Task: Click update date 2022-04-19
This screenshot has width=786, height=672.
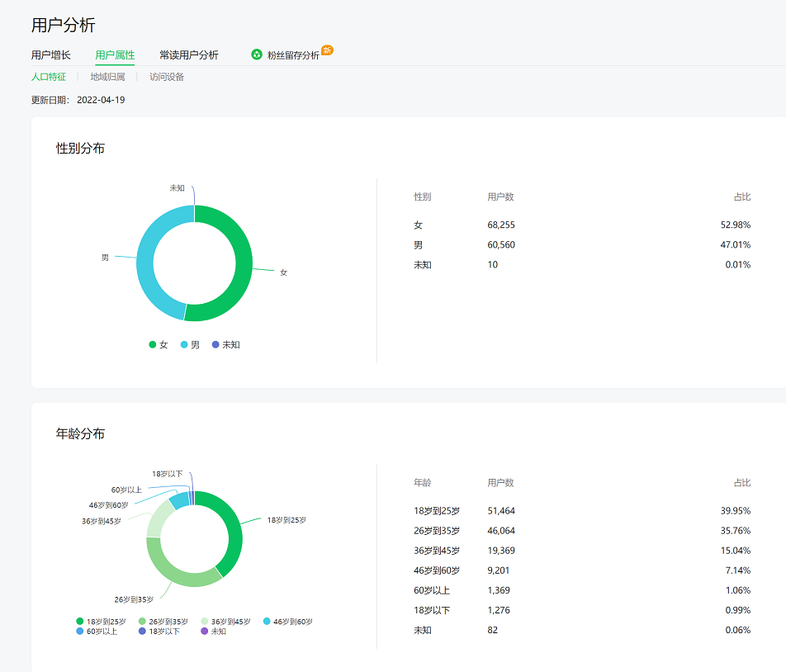Action: [101, 100]
